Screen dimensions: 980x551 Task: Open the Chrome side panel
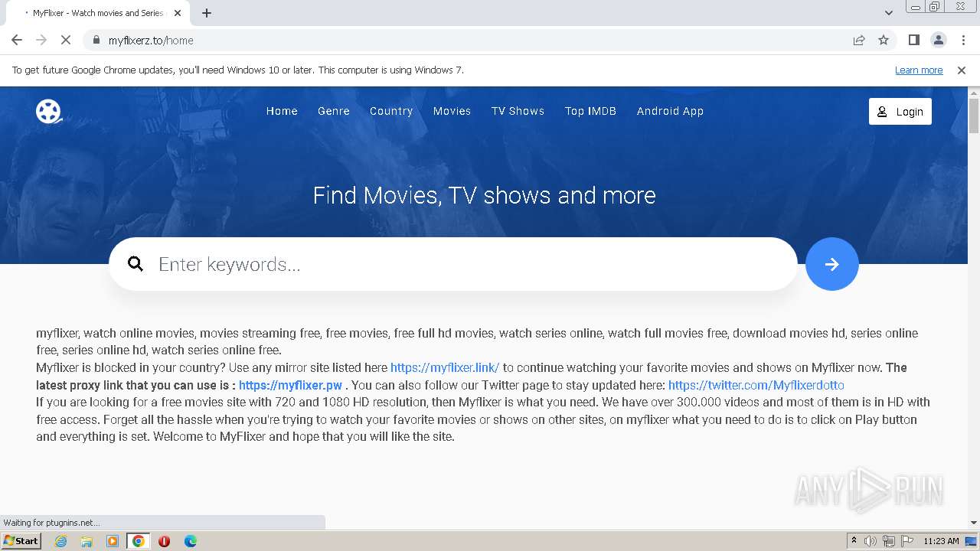coord(913,40)
